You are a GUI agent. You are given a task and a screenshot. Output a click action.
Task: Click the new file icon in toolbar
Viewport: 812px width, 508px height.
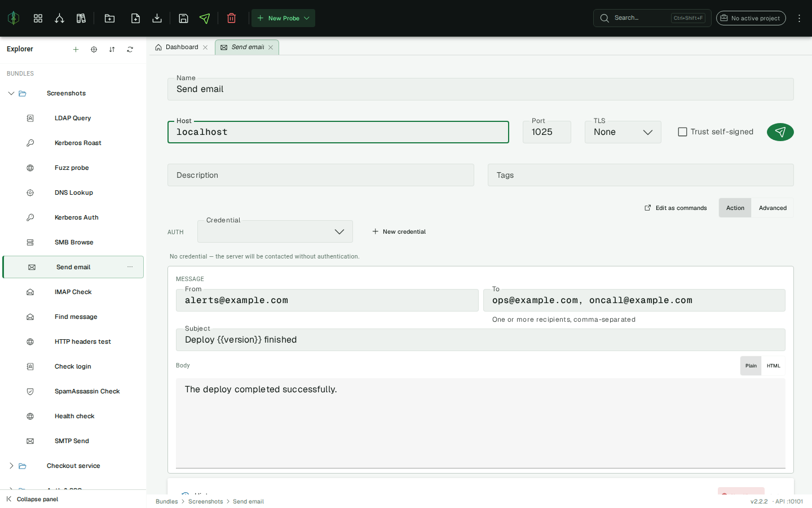(135, 18)
